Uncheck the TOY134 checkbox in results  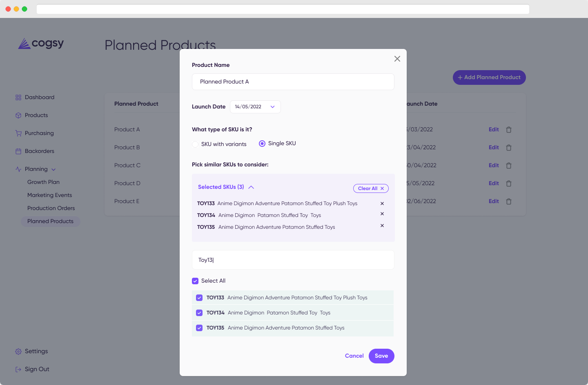pos(199,313)
